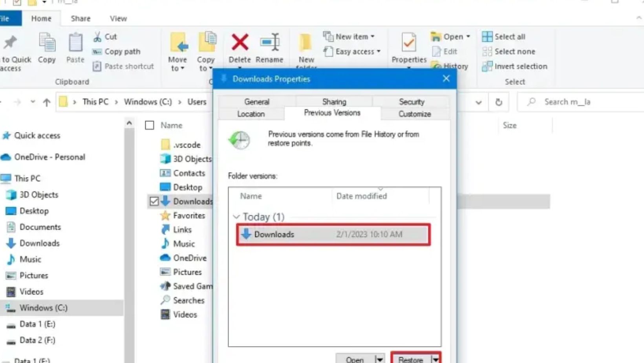Click Users in the address breadcrumb

(197, 102)
